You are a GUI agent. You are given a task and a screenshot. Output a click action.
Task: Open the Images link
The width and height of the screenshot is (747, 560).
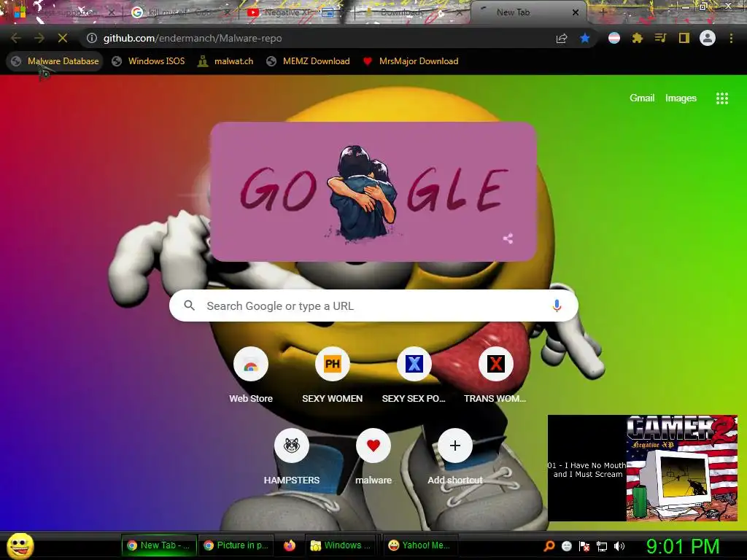click(x=681, y=98)
